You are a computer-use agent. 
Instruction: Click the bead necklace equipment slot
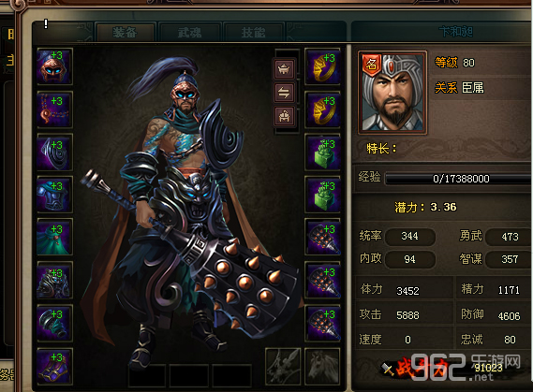(x=54, y=109)
